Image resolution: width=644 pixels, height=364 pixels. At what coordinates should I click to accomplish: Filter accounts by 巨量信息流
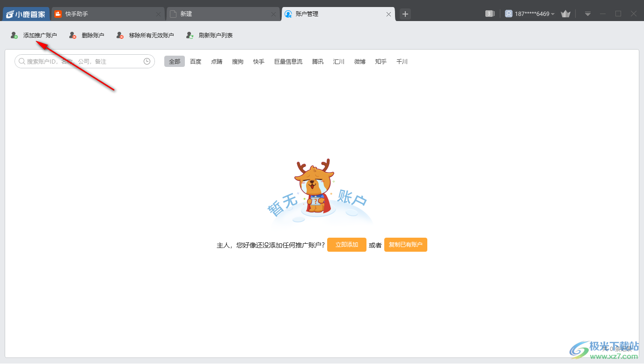288,61
